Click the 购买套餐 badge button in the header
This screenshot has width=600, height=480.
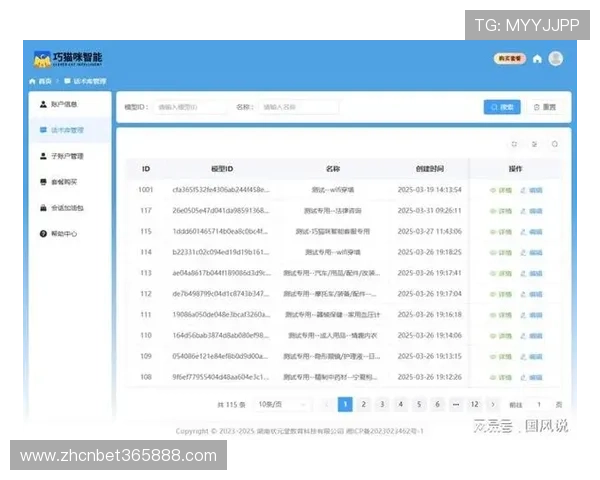[510, 59]
